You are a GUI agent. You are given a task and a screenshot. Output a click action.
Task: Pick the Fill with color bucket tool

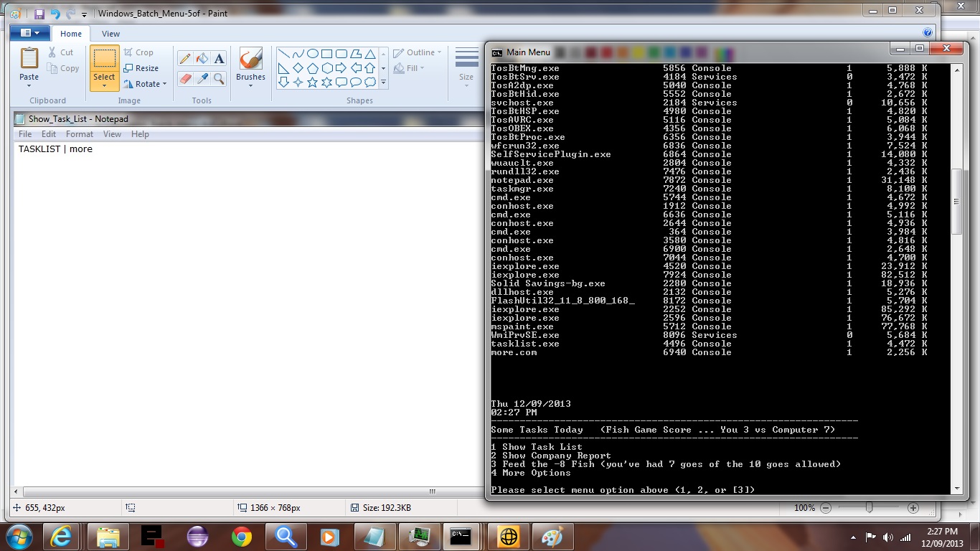click(202, 59)
